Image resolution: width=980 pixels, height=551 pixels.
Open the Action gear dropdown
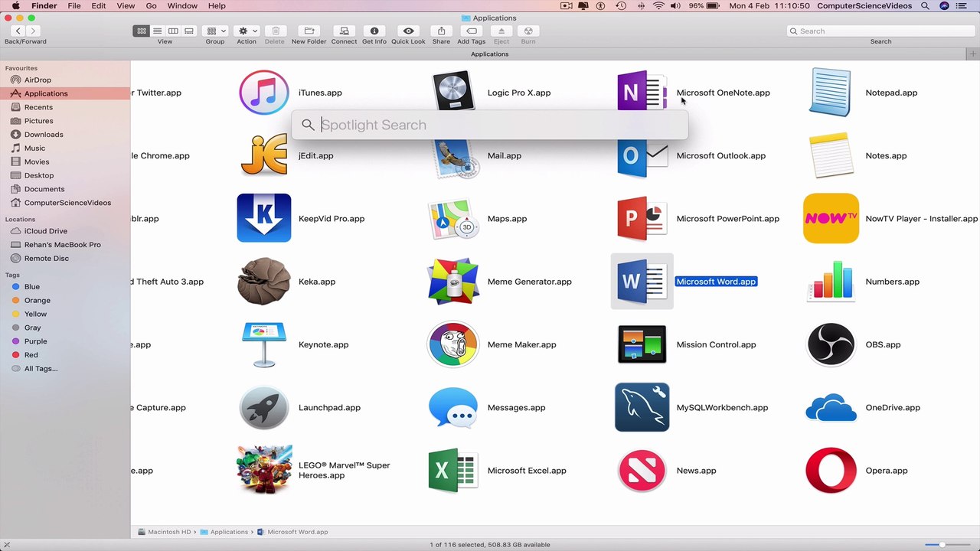(x=247, y=31)
